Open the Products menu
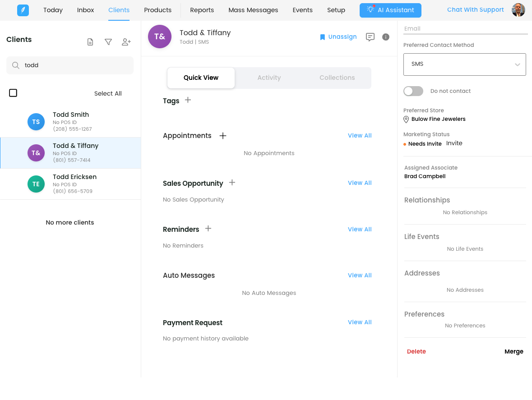The height and width of the screenshot is (400, 532). tap(158, 10)
